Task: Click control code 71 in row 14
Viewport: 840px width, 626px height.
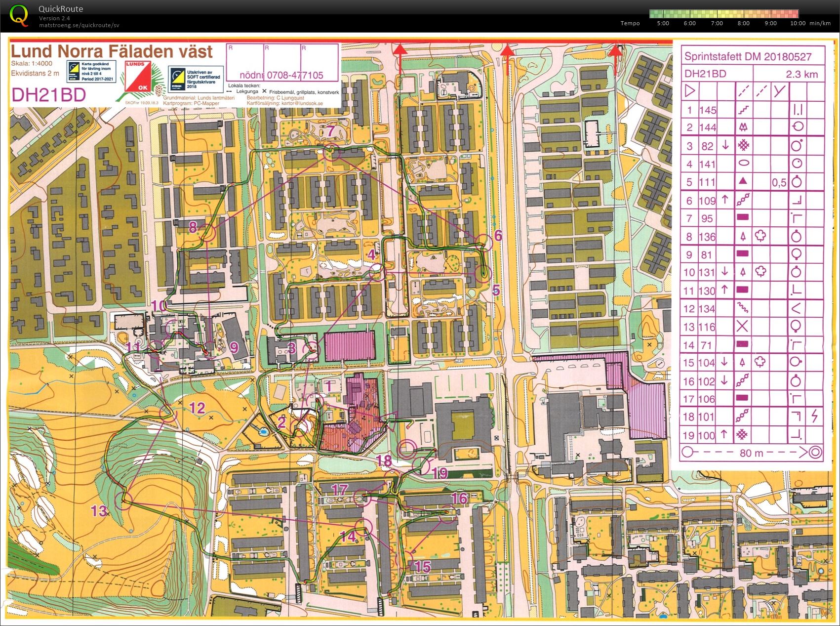Action: click(707, 345)
